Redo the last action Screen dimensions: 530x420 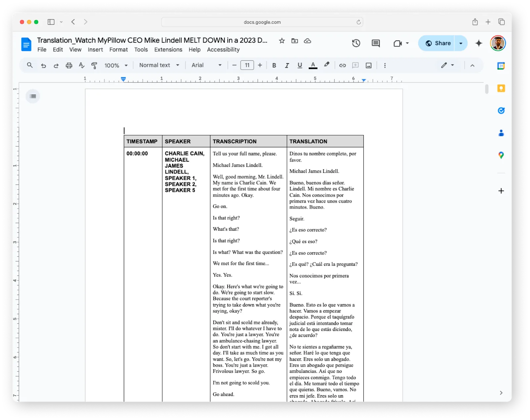coord(56,66)
